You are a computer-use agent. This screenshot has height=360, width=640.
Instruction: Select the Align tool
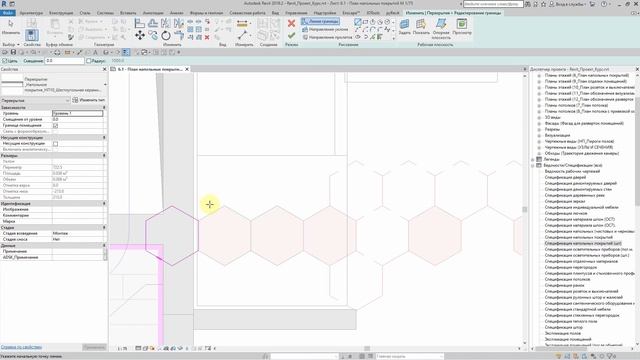coord(140,23)
